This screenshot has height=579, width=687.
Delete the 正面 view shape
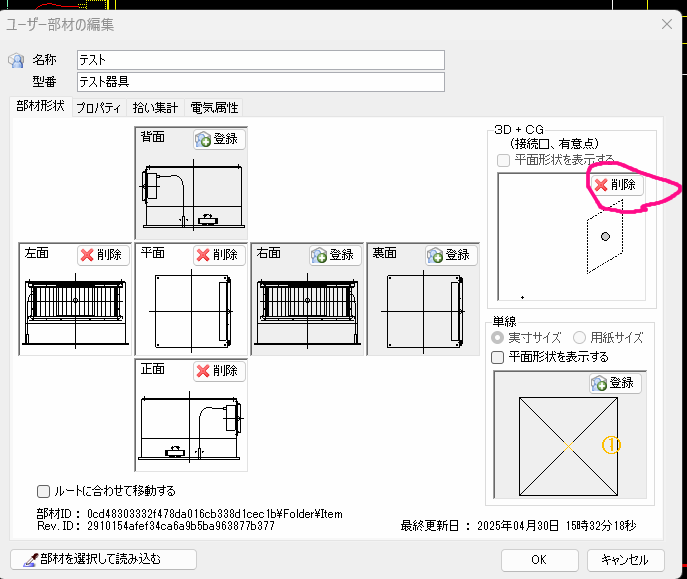pos(219,371)
